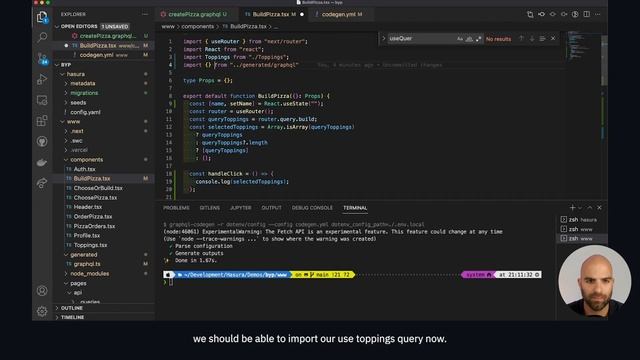
Task: Open Remote Explorer in activity bar
Action: [42, 100]
